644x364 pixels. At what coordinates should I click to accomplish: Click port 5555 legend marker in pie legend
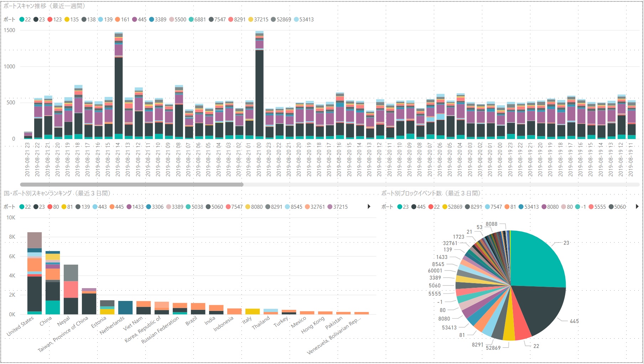click(591, 207)
